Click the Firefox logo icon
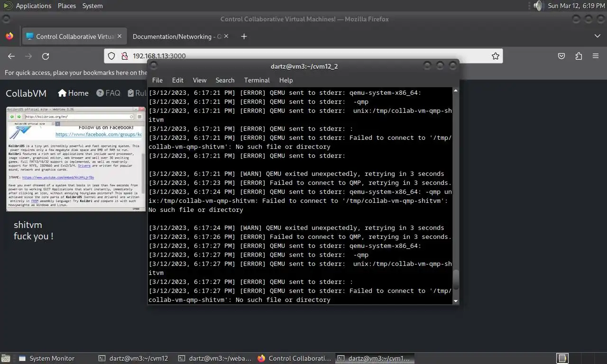Image resolution: width=607 pixels, height=364 pixels. tap(9, 36)
